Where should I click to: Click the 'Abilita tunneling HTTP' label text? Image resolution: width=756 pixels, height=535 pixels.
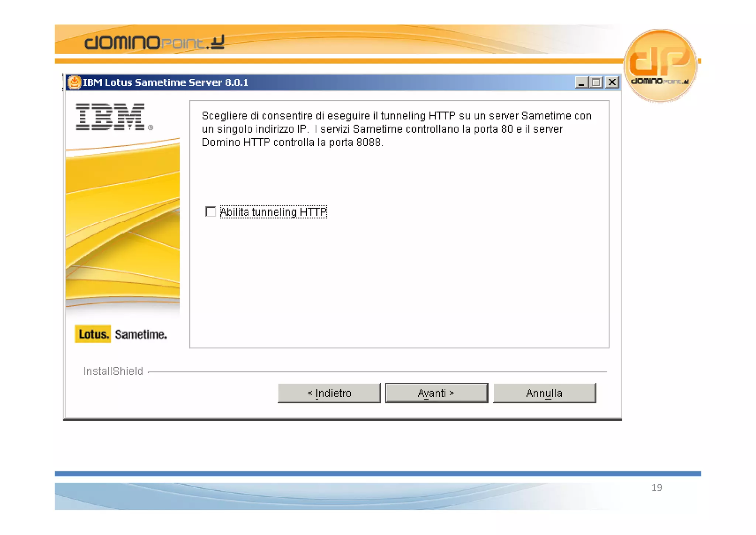click(x=273, y=212)
